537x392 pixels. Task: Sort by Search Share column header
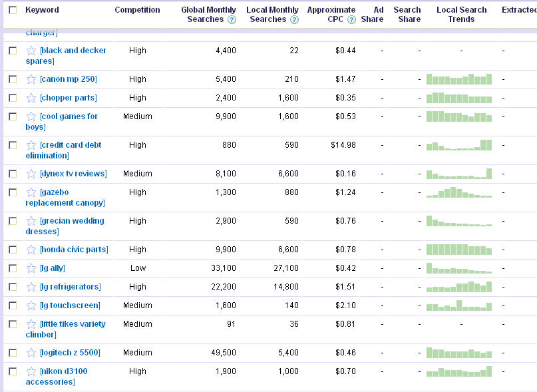(x=407, y=15)
